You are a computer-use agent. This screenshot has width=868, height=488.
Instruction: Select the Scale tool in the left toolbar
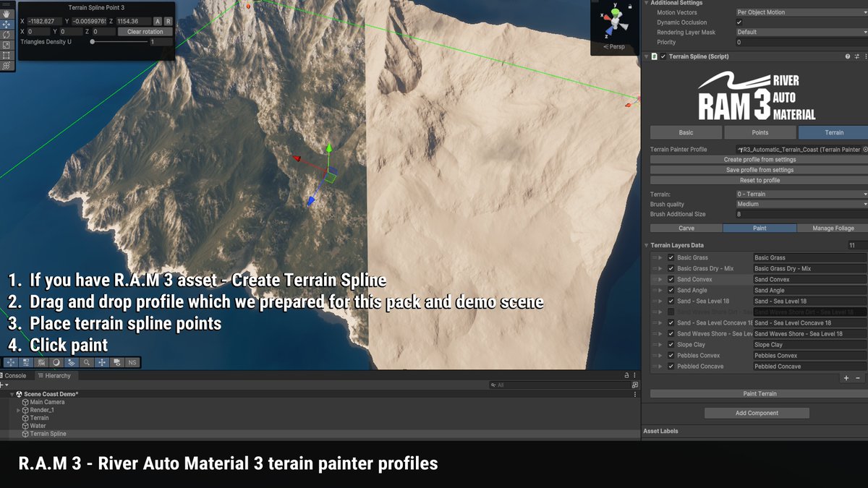pyautogui.click(x=6, y=43)
